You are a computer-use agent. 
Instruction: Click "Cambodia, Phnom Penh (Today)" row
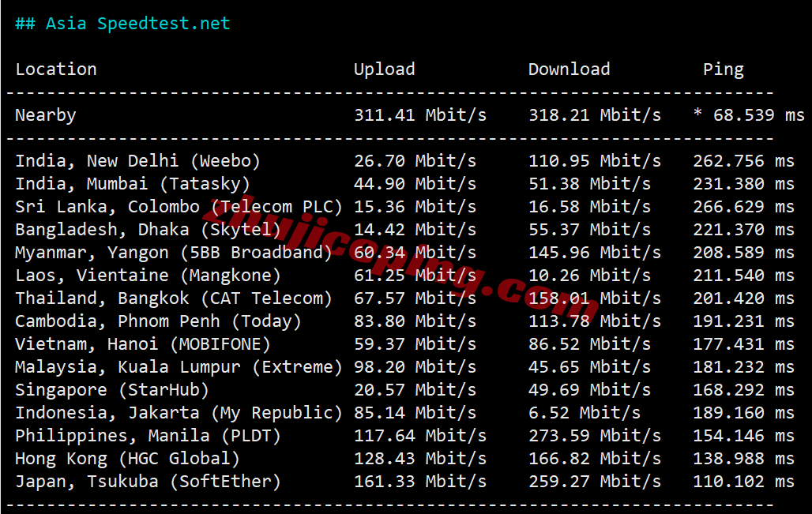point(158,321)
